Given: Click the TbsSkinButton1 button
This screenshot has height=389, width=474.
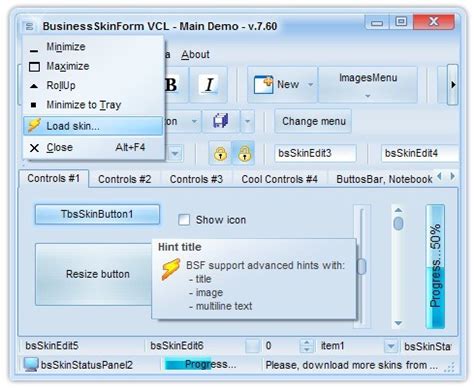Looking at the screenshot, I should (x=97, y=214).
